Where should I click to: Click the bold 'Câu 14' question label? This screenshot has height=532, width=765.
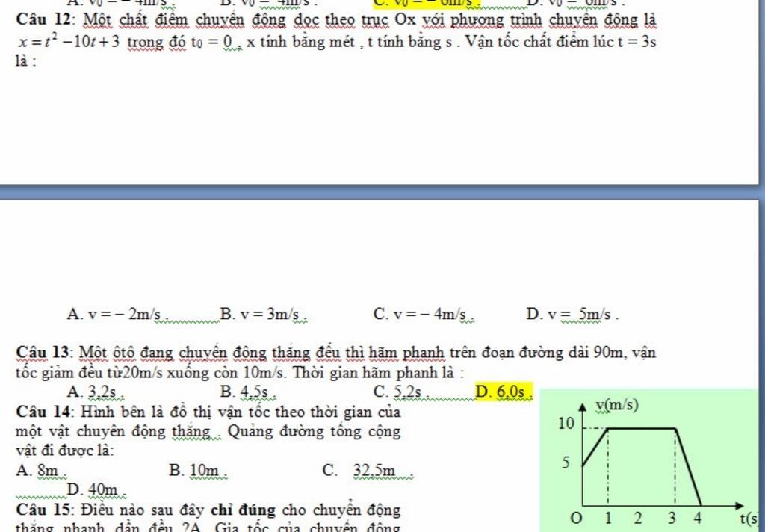pos(44,412)
